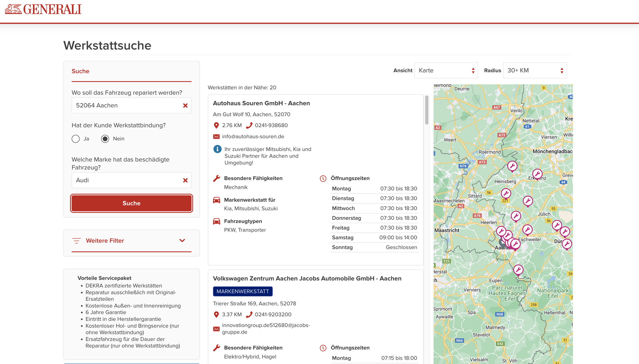The height and width of the screenshot is (364, 639).
Task: Click the red Suche button
Action: (x=131, y=203)
